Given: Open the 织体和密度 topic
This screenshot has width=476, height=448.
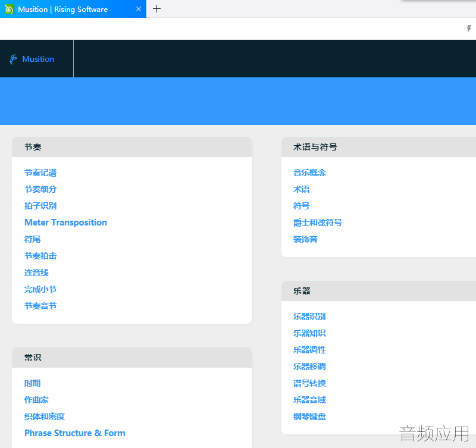Looking at the screenshot, I should pyautogui.click(x=45, y=416).
